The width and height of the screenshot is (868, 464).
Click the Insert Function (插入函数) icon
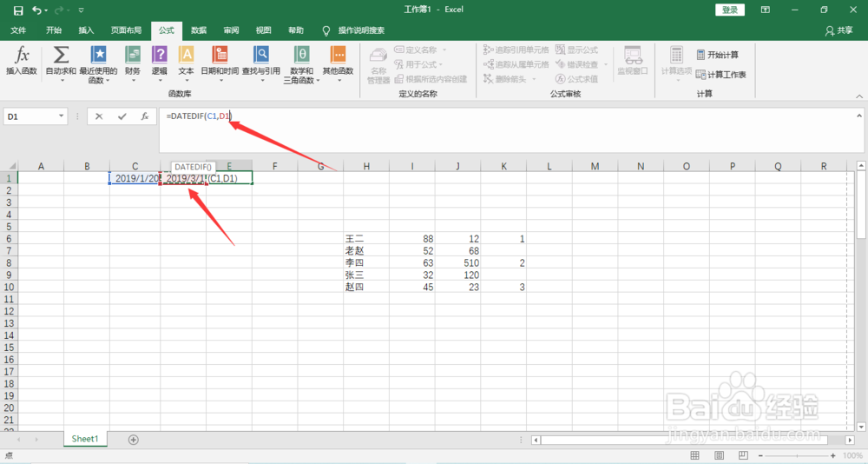coord(22,61)
